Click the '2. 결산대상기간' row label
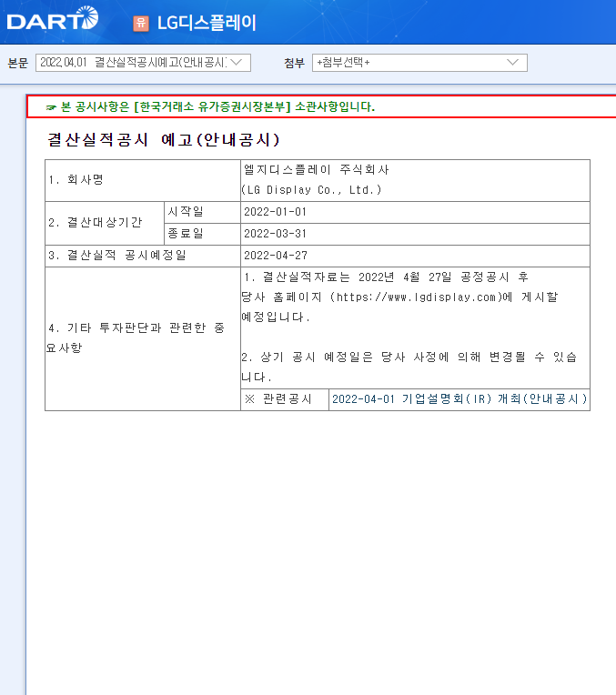This screenshot has width=616, height=695. (95, 223)
